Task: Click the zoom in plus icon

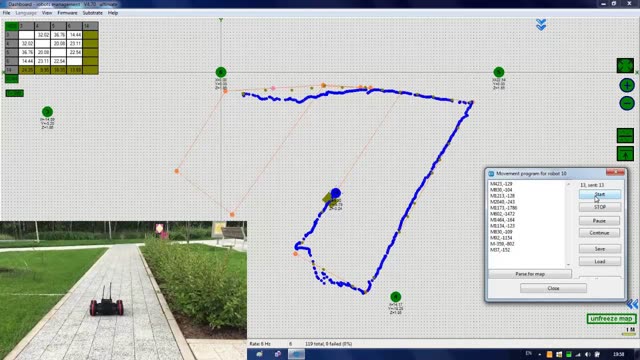Action: [627, 86]
